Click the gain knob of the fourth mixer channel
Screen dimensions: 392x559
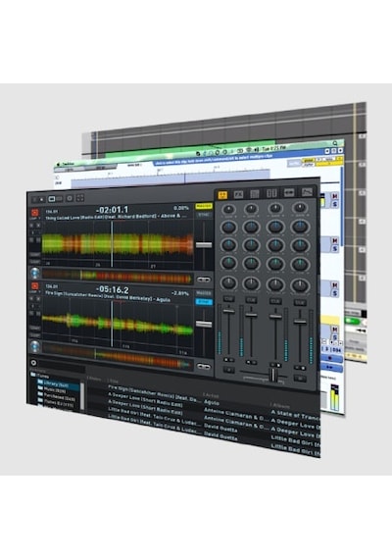pos(300,208)
